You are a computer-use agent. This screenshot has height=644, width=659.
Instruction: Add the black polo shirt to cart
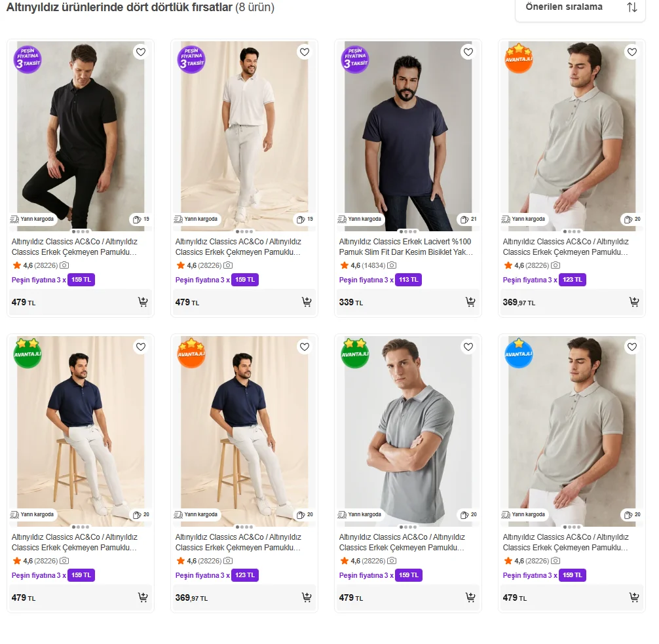(x=142, y=302)
